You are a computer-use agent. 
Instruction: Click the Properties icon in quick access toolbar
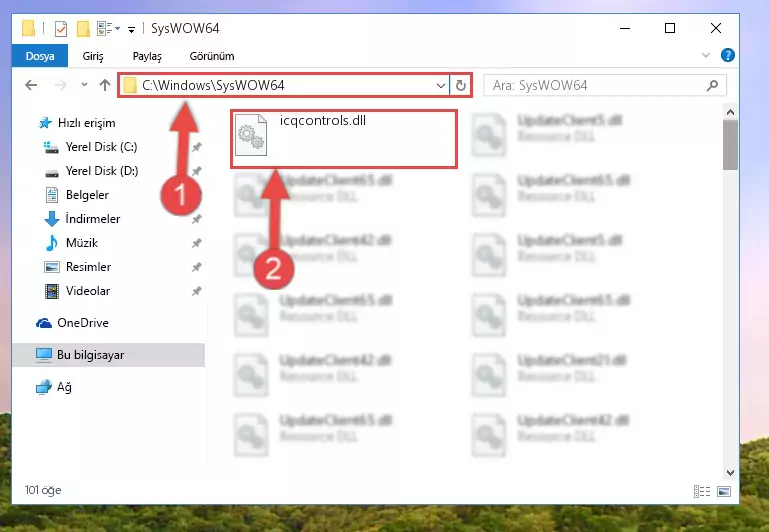pos(61,29)
